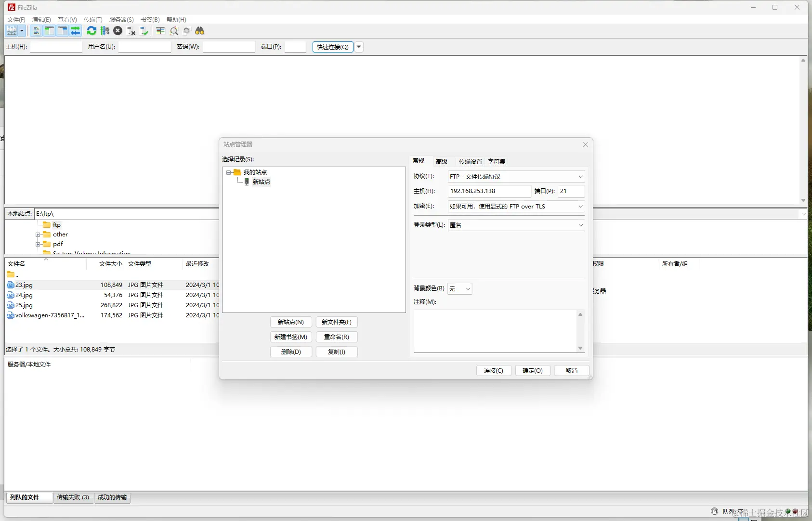The height and width of the screenshot is (521, 812).
Task: Click the 删除(D) button
Action: pyautogui.click(x=291, y=352)
